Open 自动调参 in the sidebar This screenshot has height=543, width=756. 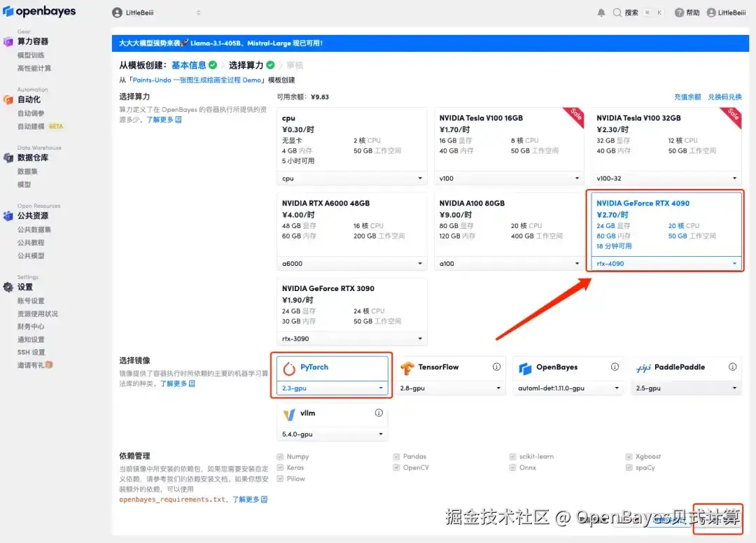tap(30, 113)
